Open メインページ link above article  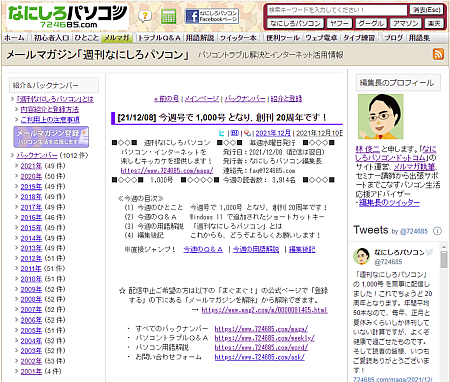click(x=202, y=99)
